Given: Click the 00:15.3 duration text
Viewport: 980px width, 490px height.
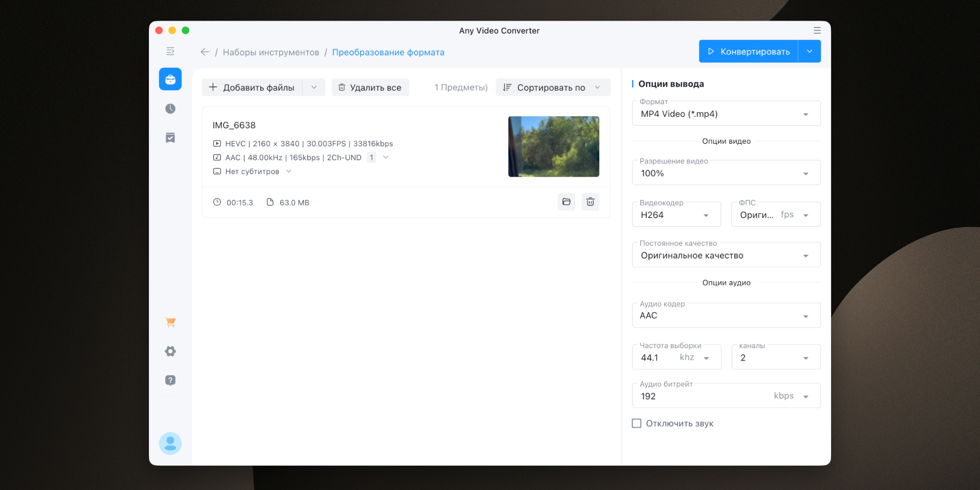Looking at the screenshot, I should click(x=240, y=203).
